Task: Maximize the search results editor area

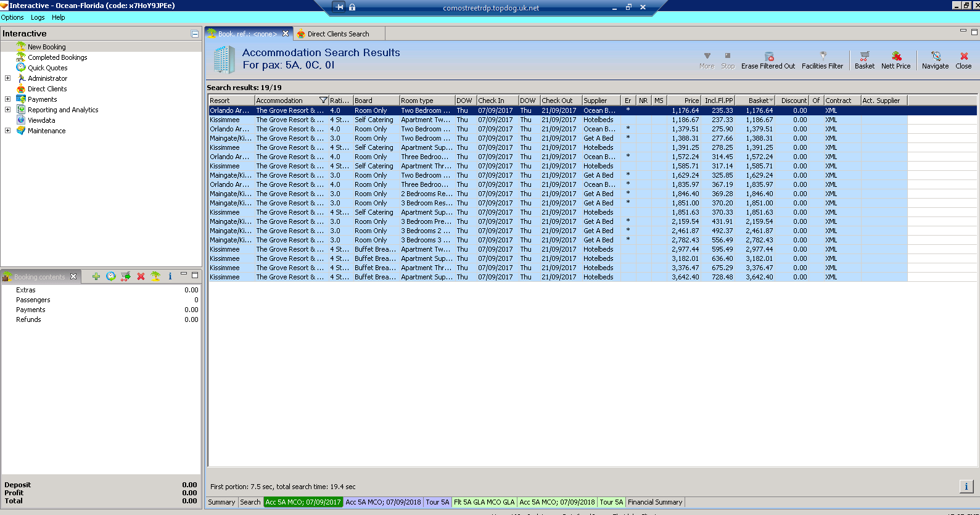Action: click(974, 31)
